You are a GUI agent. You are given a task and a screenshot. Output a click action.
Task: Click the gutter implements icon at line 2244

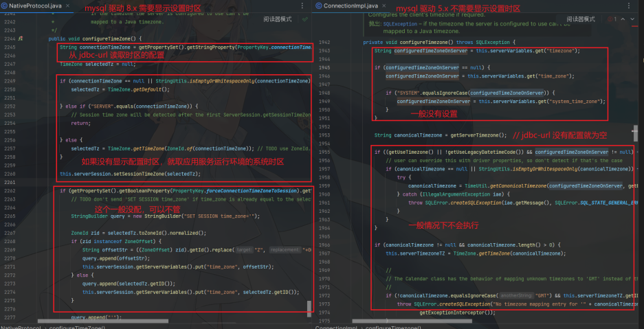pyautogui.click(x=20, y=38)
